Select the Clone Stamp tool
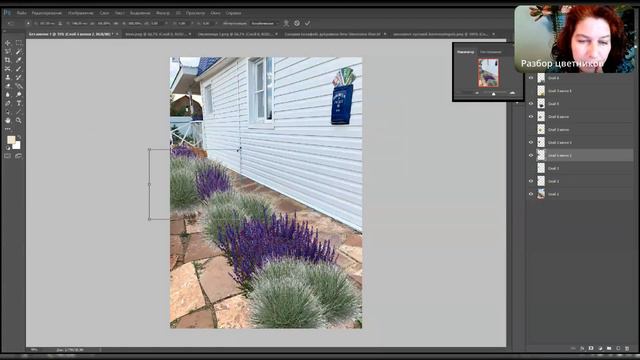The height and width of the screenshot is (360, 640). pos(8,77)
